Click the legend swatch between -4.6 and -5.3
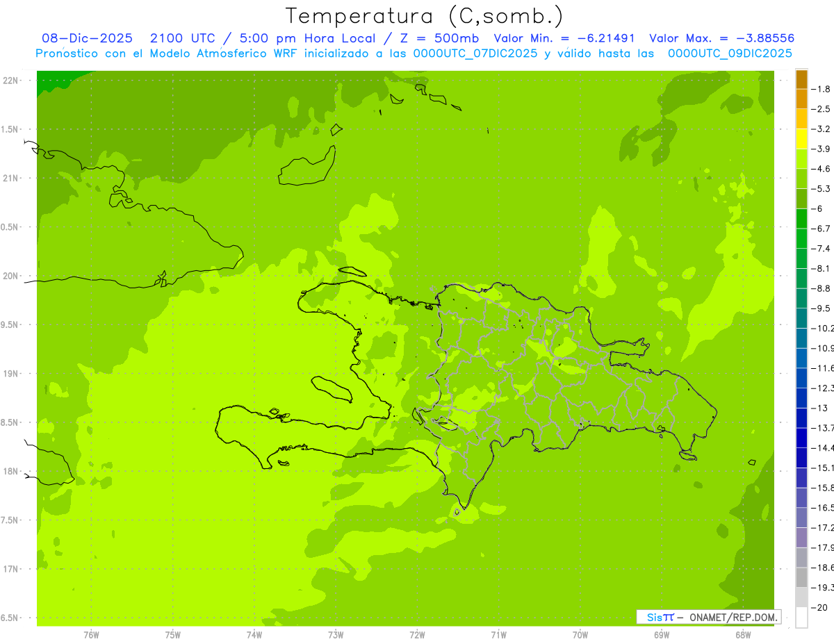The image size is (834, 644). (x=801, y=179)
